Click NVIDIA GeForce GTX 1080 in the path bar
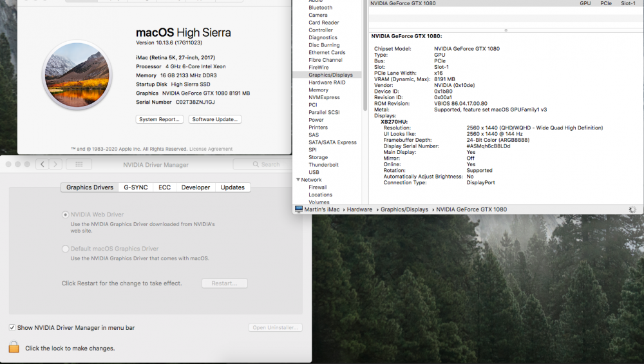This screenshot has width=644, height=364. click(471, 209)
